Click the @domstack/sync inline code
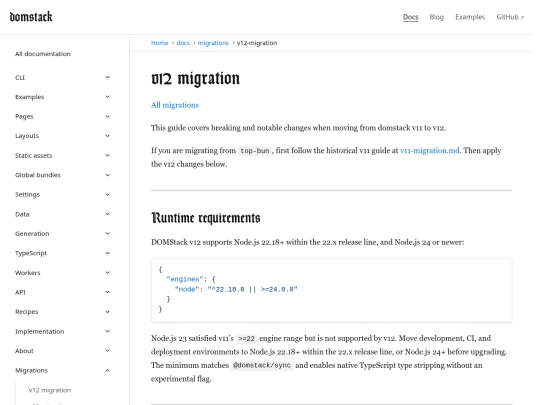 (x=262, y=365)
